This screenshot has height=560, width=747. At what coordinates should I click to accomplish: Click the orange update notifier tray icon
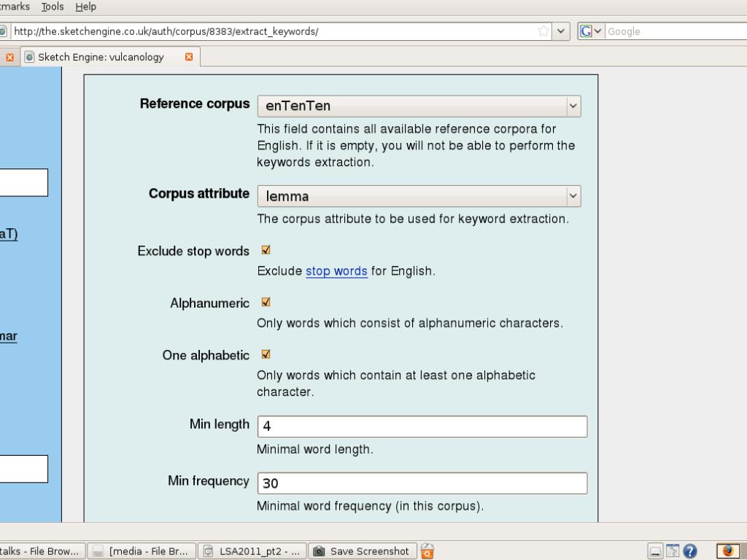427,551
